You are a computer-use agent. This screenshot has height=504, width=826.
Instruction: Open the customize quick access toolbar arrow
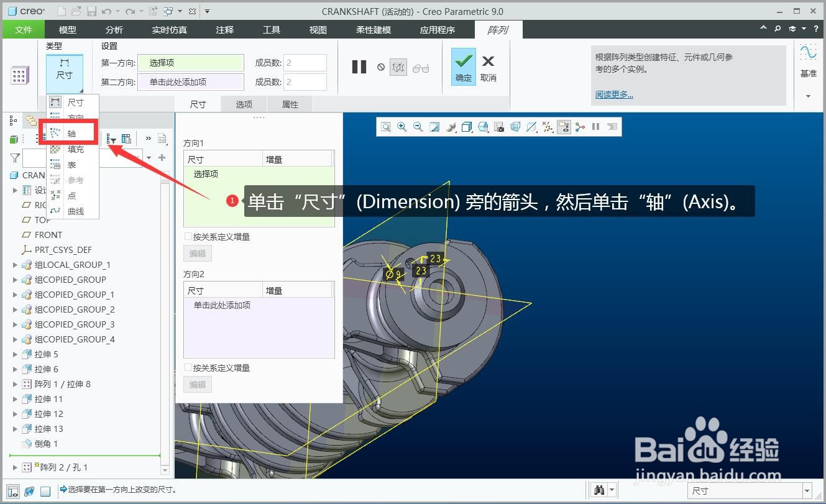[208, 11]
